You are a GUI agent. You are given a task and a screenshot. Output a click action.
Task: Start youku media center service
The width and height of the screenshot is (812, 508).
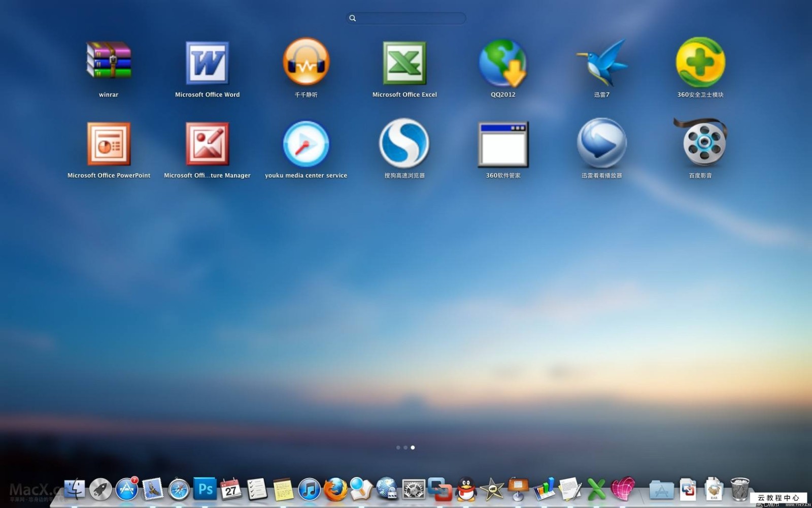tap(306, 145)
